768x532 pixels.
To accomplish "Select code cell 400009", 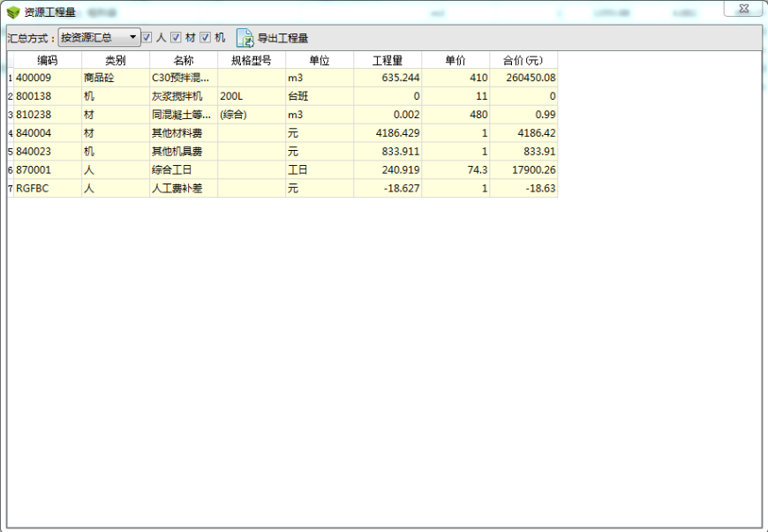I will point(48,78).
